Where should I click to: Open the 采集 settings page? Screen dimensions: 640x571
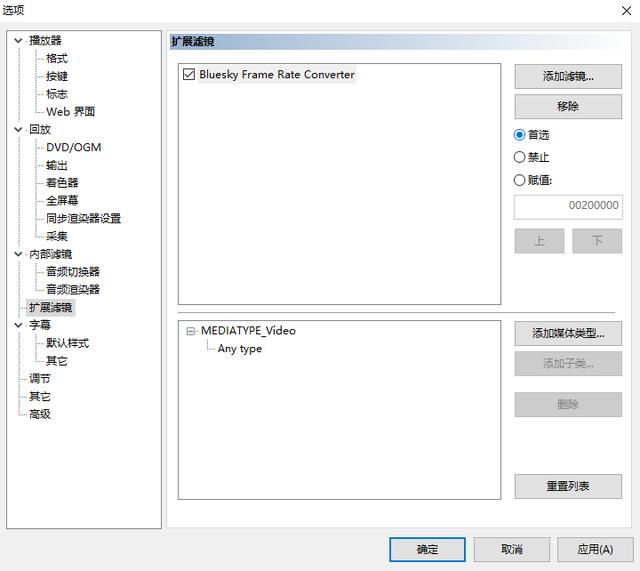tap(57, 236)
